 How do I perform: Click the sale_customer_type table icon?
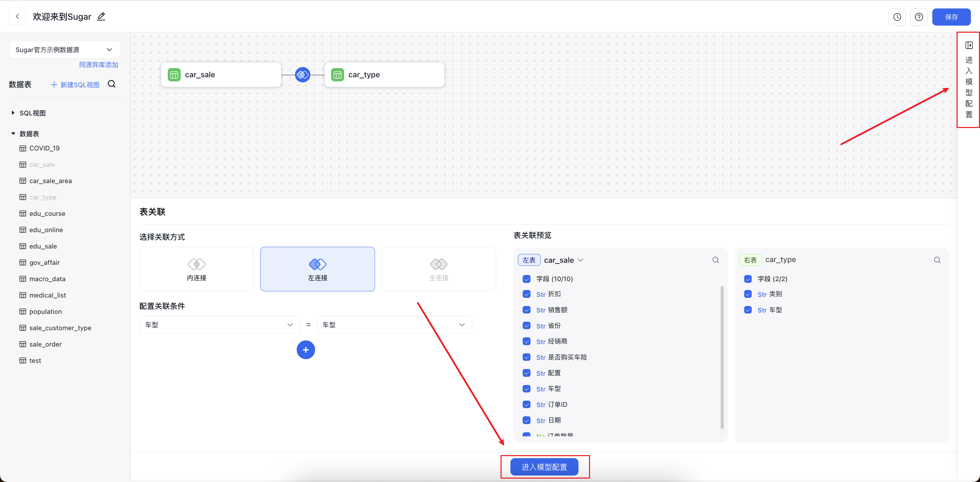click(23, 328)
